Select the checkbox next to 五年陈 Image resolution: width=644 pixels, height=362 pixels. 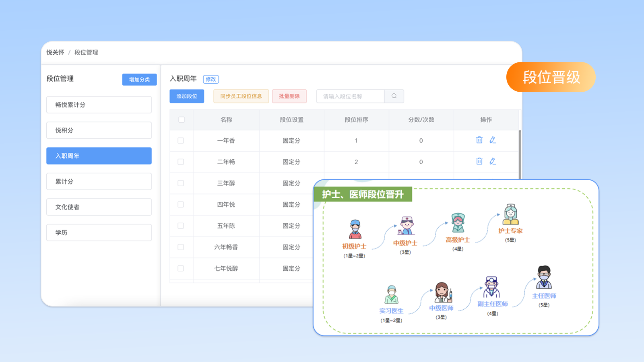pos(181,226)
